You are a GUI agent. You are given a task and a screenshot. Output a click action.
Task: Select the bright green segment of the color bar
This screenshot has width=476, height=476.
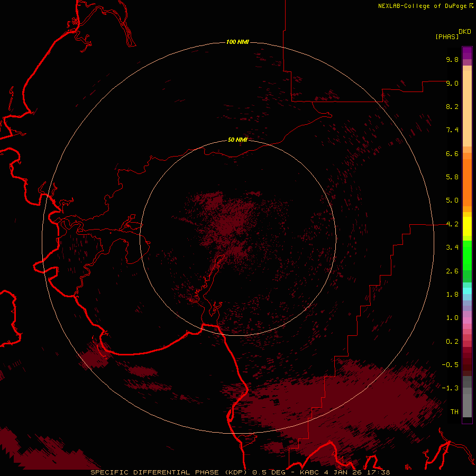(x=467, y=255)
